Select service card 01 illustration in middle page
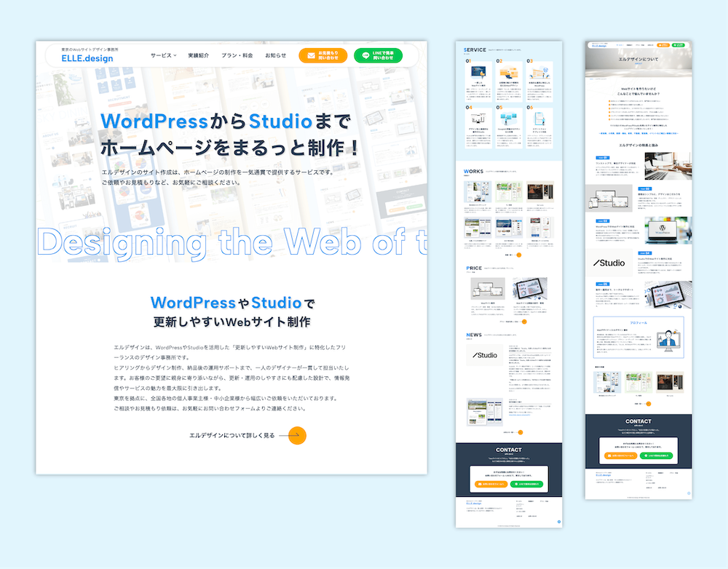The image size is (728, 569). (x=479, y=73)
